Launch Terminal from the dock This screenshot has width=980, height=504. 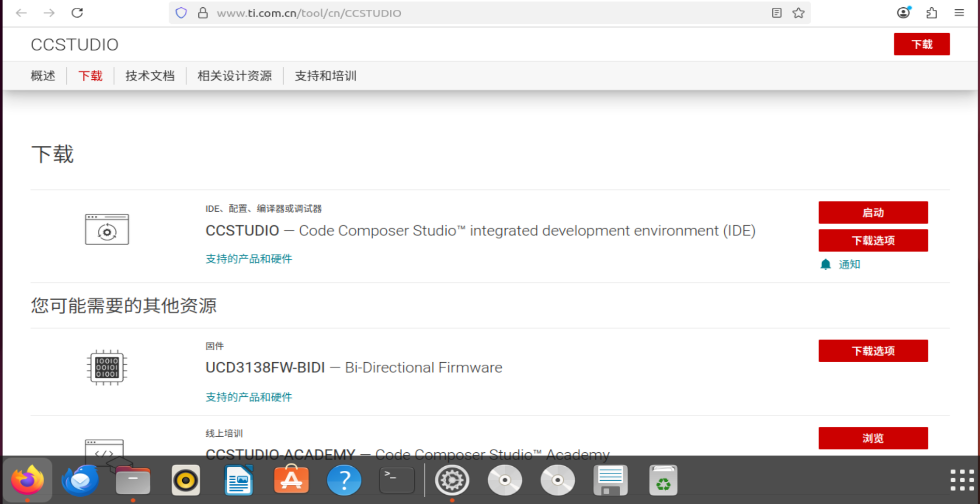397,480
